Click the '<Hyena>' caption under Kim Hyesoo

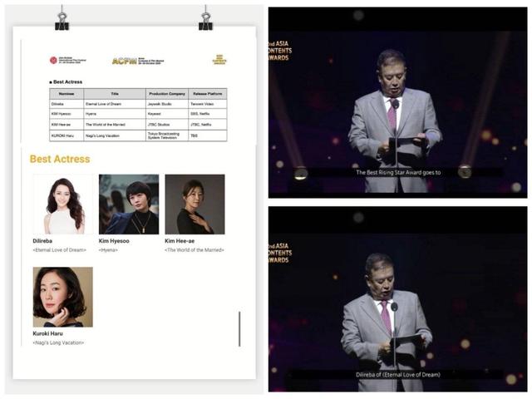108,250
